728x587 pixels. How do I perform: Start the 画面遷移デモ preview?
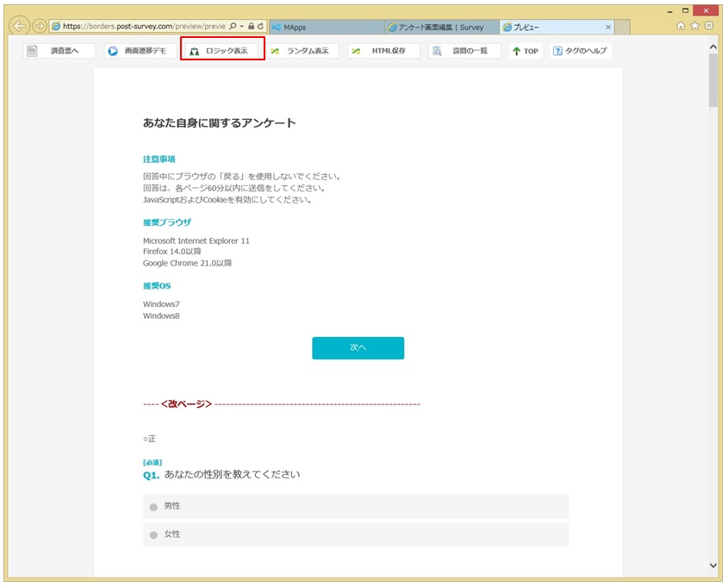tap(140, 51)
